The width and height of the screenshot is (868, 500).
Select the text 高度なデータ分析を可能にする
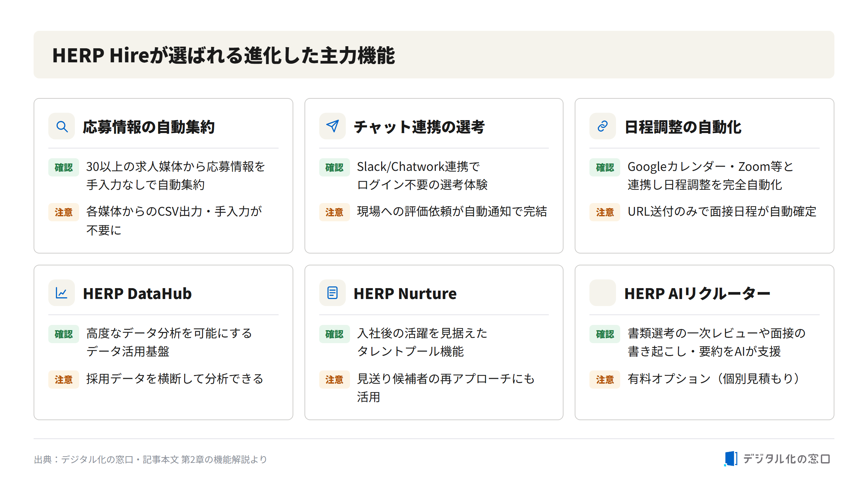(169, 333)
